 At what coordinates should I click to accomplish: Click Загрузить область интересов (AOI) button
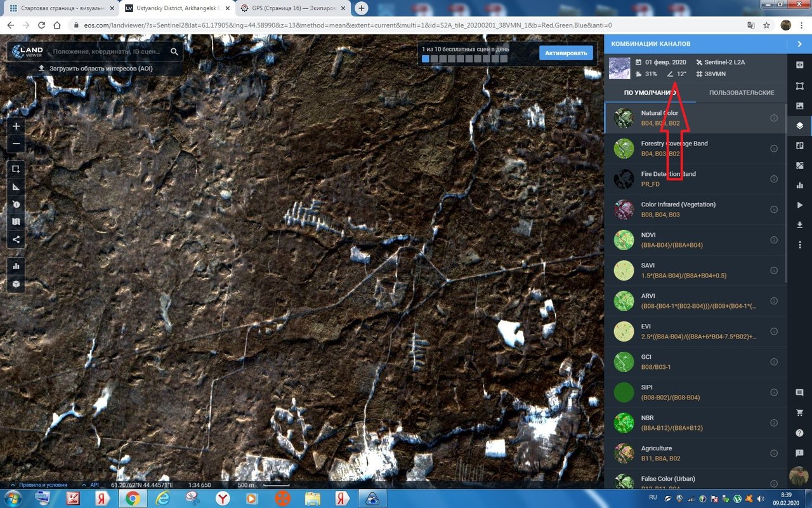[x=96, y=69]
